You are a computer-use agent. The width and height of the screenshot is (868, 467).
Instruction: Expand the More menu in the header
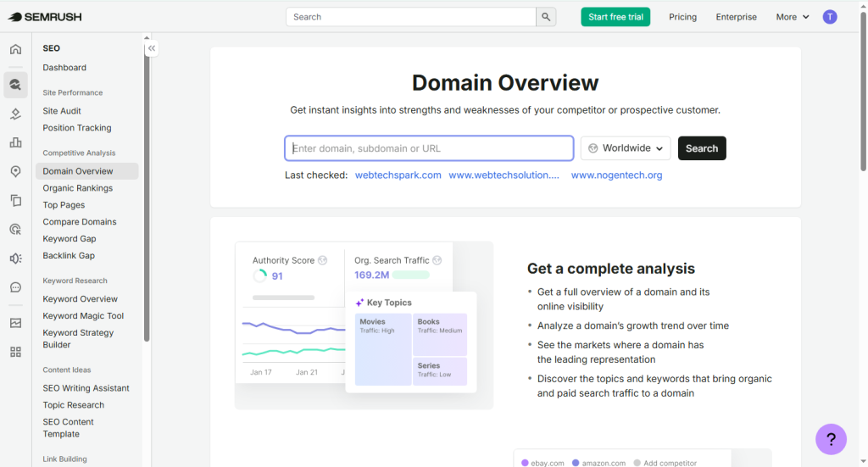793,17
